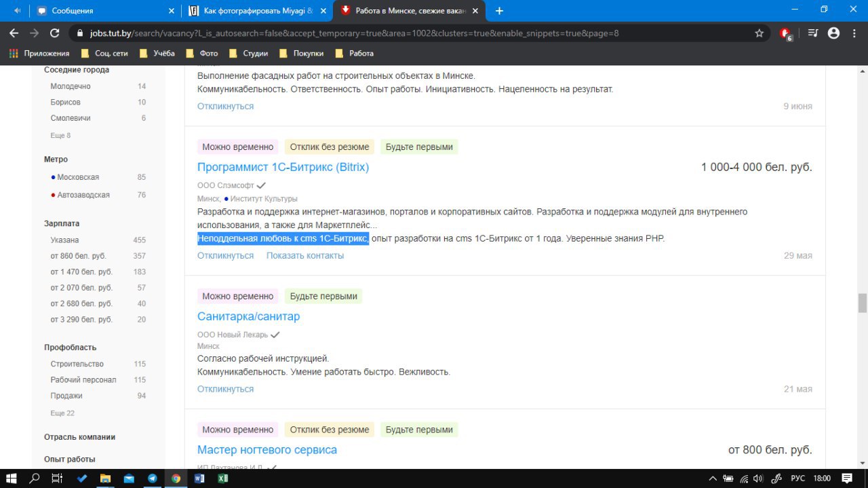Open the Санитарка/санитар vacancy
Screen dimensions: 868x488
[248, 316]
